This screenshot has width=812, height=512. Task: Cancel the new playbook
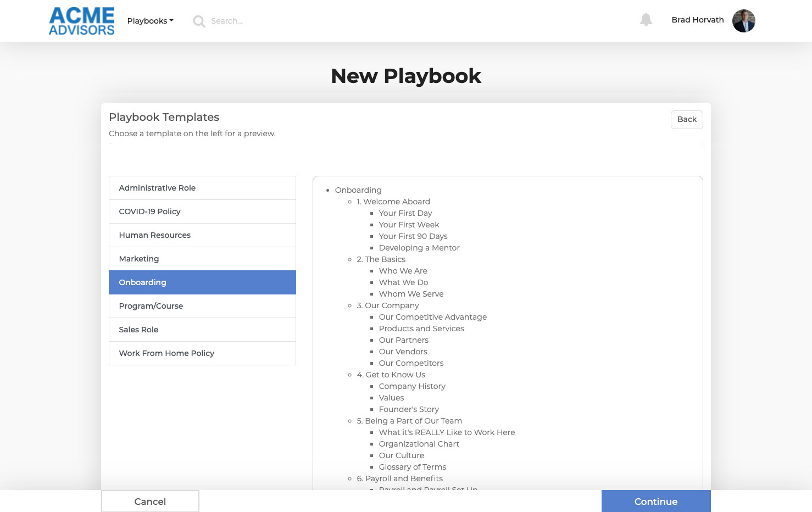150,502
